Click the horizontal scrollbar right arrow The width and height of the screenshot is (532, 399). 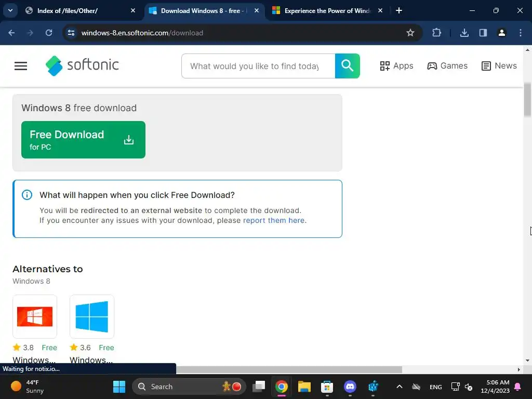pyautogui.click(x=518, y=369)
